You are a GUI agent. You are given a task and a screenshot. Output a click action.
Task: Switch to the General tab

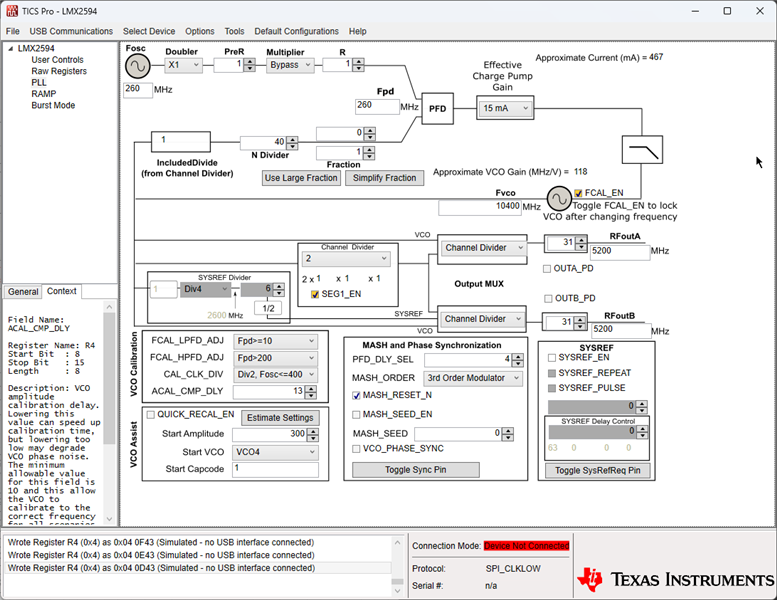23,292
